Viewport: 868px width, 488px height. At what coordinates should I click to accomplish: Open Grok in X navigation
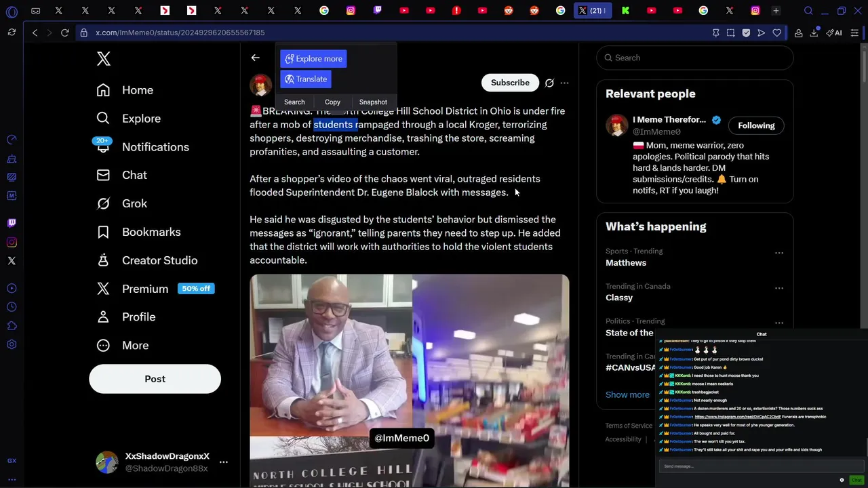point(122,203)
